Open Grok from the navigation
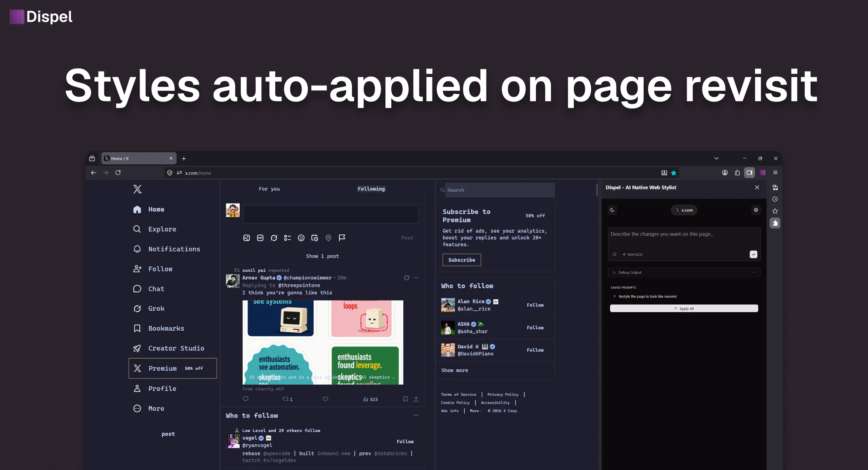 coord(149,309)
